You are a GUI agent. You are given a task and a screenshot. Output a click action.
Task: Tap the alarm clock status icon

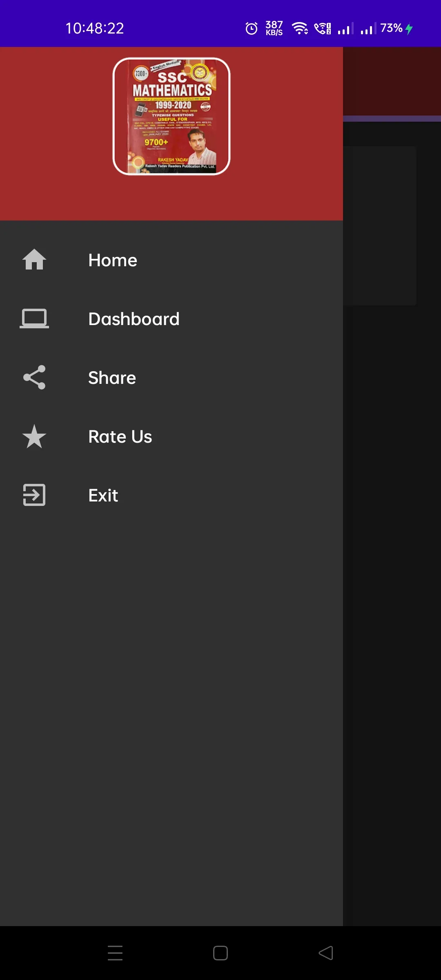click(252, 28)
